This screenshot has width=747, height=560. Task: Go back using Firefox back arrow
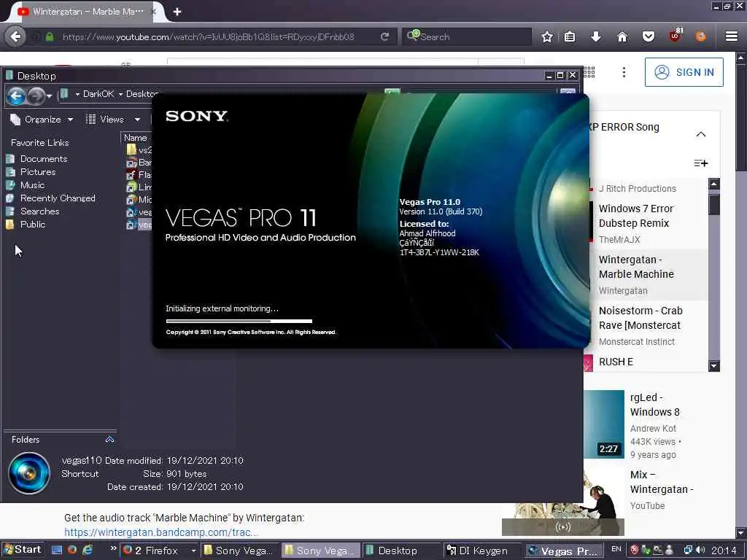(15, 36)
